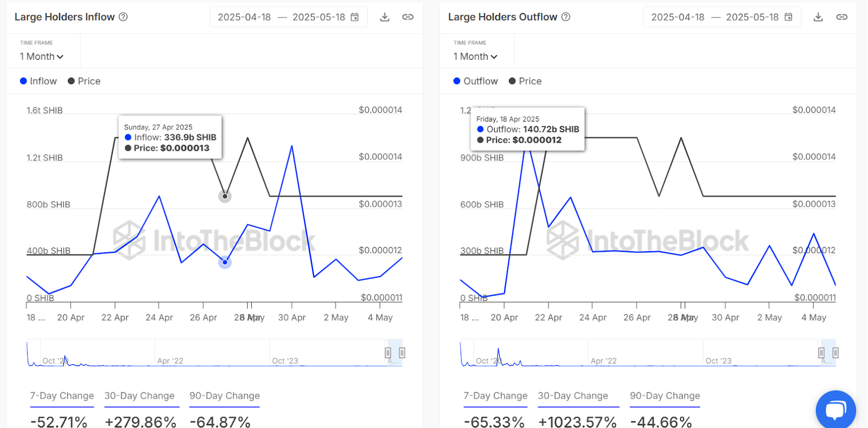Expand Inflow time frame 1 Month dropdown
868x428 pixels.
coord(42,56)
